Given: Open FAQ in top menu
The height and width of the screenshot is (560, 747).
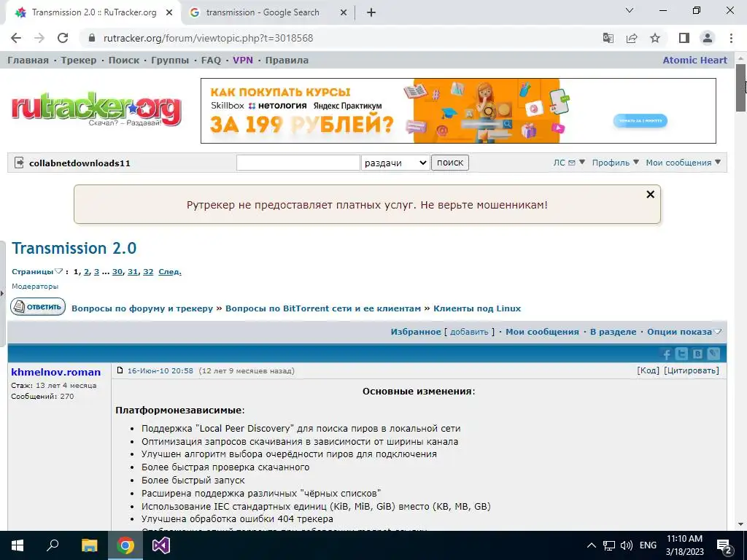Looking at the screenshot, I should coord(211,61).
